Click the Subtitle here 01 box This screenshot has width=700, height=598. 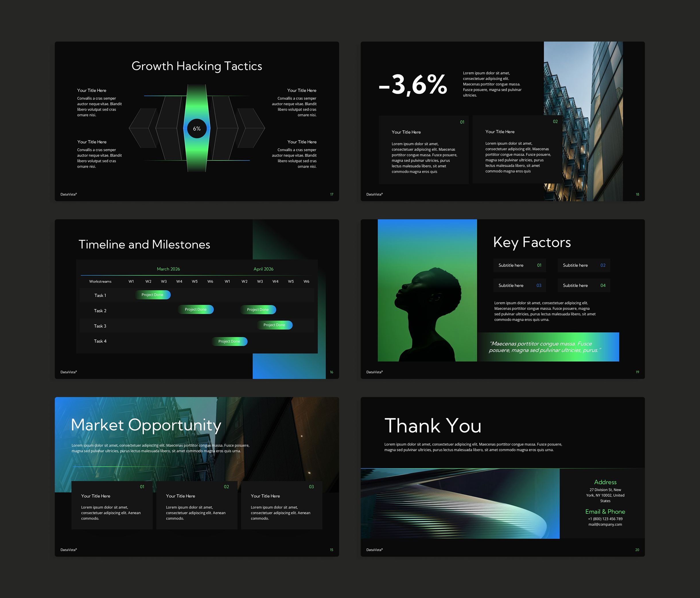pos(519,265)
